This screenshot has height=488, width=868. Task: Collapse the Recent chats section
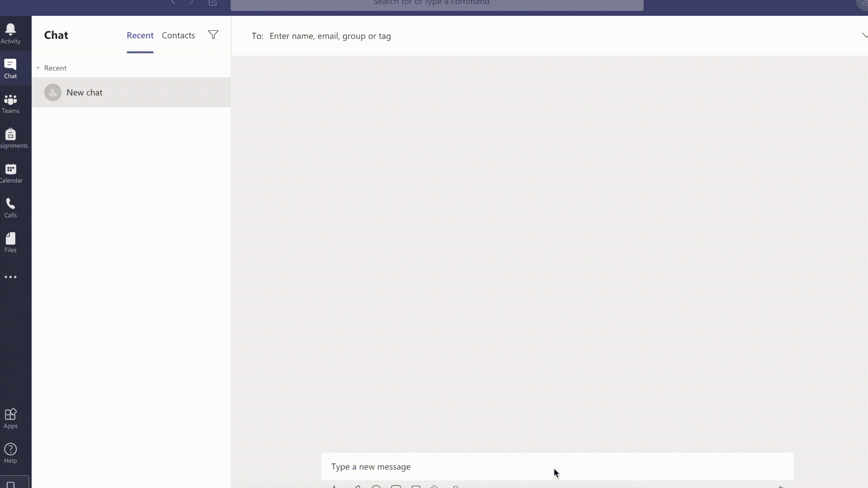[x=38, y=68]
